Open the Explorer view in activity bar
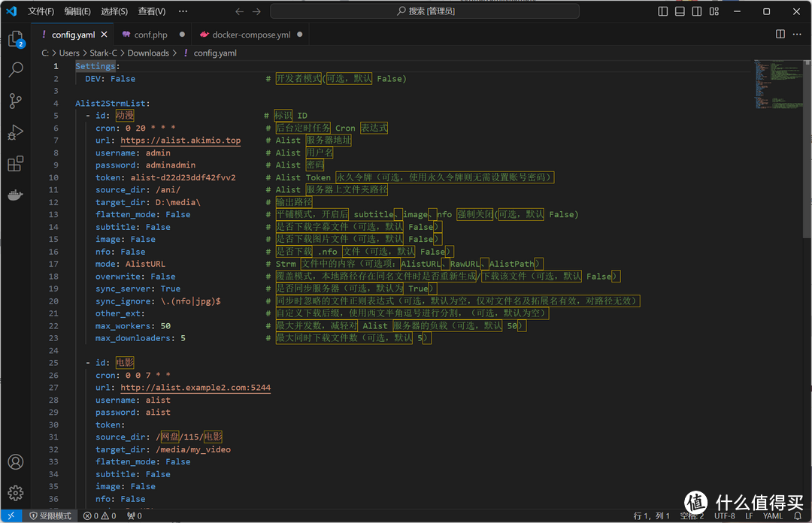This screenshot has width=812, height=523. (x=15, y=39)
